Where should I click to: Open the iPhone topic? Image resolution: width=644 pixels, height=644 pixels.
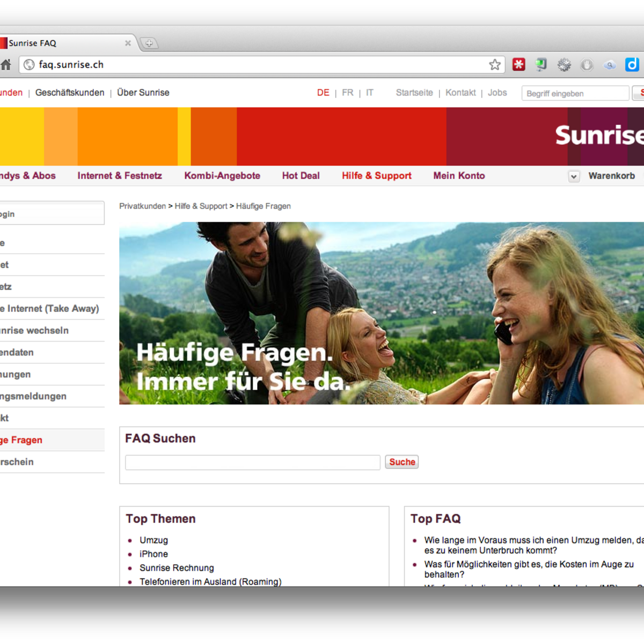(153, 554)
